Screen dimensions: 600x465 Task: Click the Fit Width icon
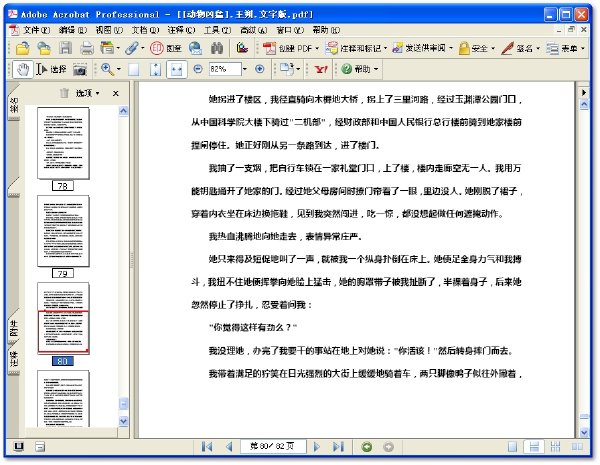click(x=176, y=69)
